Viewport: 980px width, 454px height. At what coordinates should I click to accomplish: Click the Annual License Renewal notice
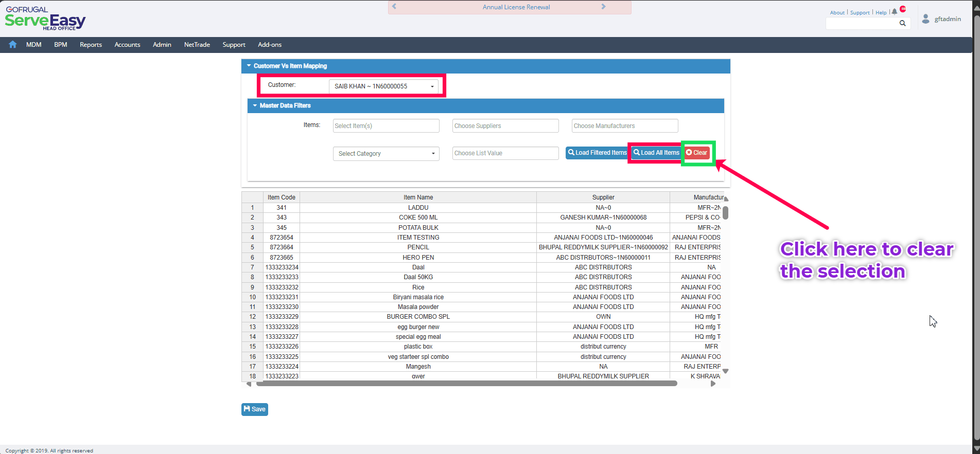pyautogui.click(x=516, y=7)
